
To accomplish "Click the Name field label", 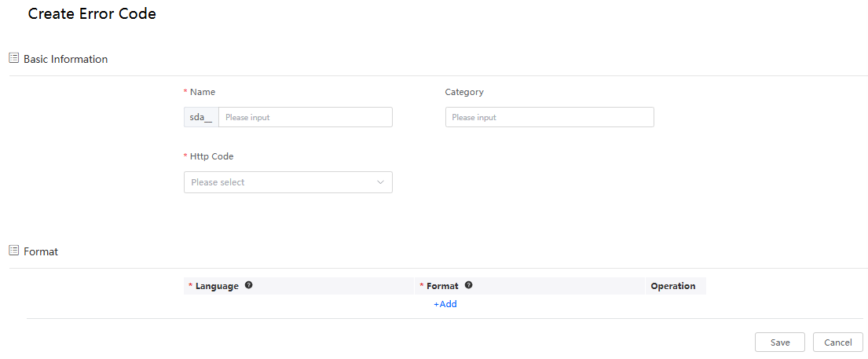I will [x=203, y=92].
